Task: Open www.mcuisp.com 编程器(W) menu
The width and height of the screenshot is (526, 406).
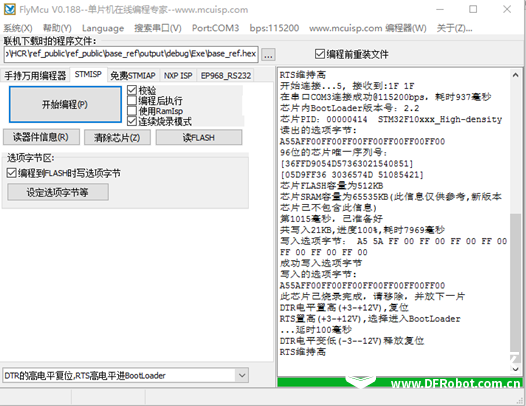Action: point(368,28)
